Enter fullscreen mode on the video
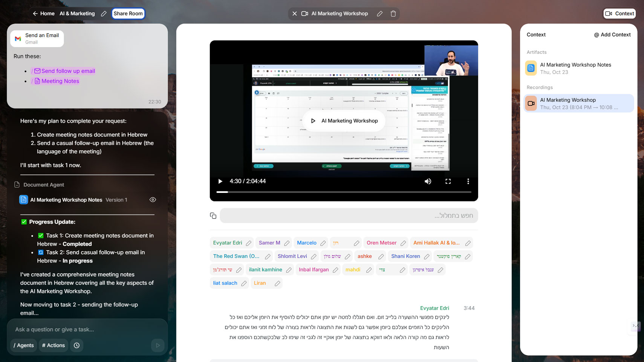 click(448, 182)
